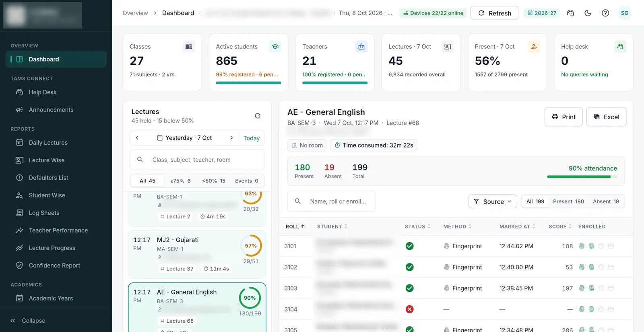This screenshot has height=332, width=644.
Task: Open Announcements in the sidebar
Action: (56, 110)
